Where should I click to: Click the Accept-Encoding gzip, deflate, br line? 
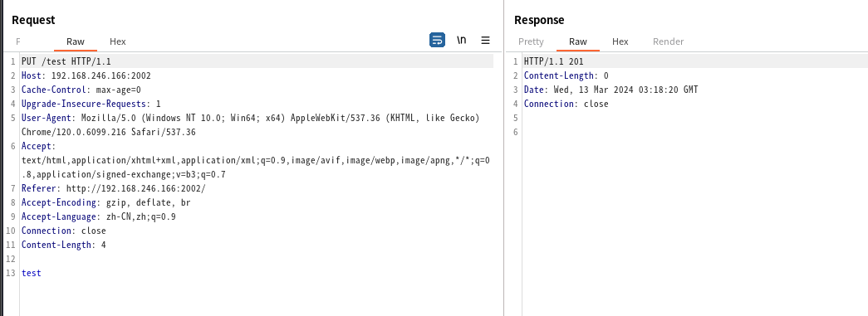[105, 202]
